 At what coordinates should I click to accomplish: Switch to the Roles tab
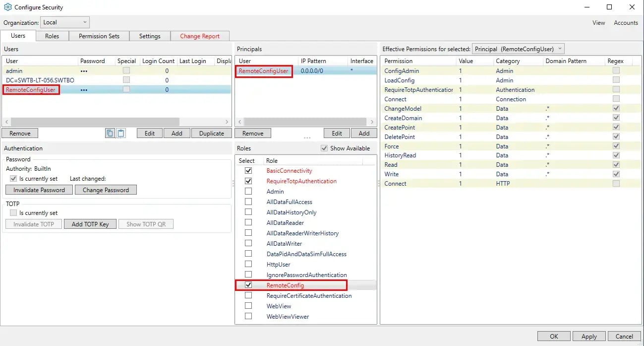click(x=52, y=36)
